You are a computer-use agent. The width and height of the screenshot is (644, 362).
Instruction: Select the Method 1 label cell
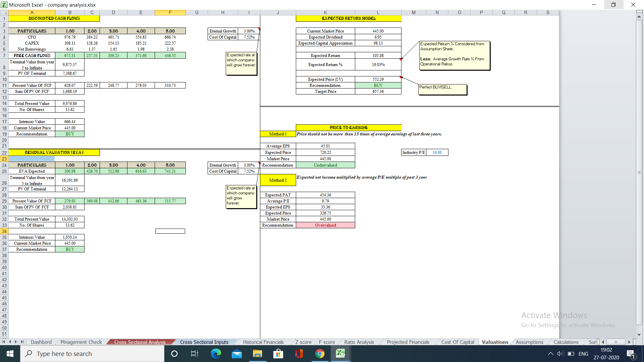coord(278,134)
